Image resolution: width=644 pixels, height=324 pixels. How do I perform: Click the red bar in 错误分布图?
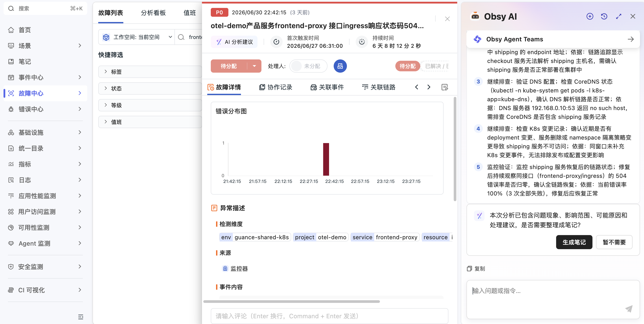coord(326,159)
